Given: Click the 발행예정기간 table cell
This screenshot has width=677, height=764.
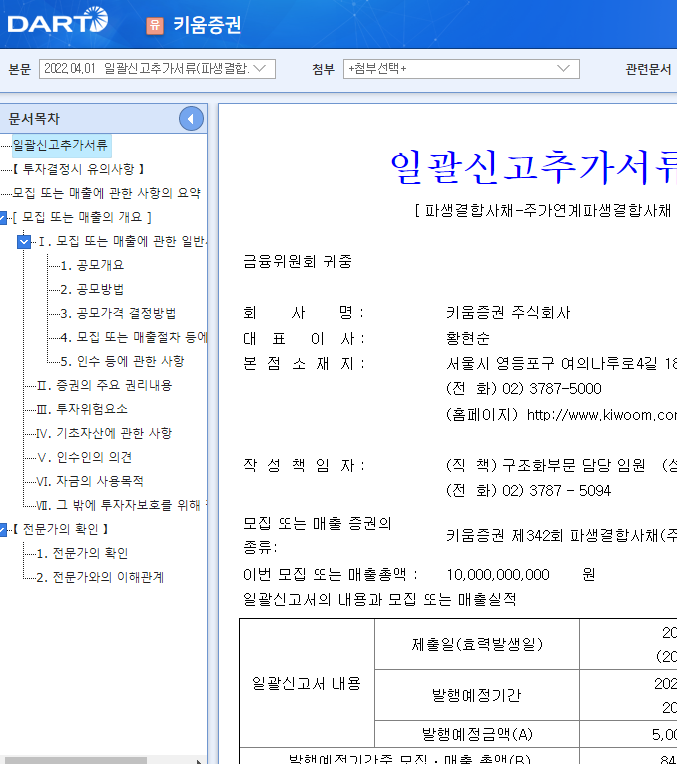Looking at the screenshot, I should 477,695.
